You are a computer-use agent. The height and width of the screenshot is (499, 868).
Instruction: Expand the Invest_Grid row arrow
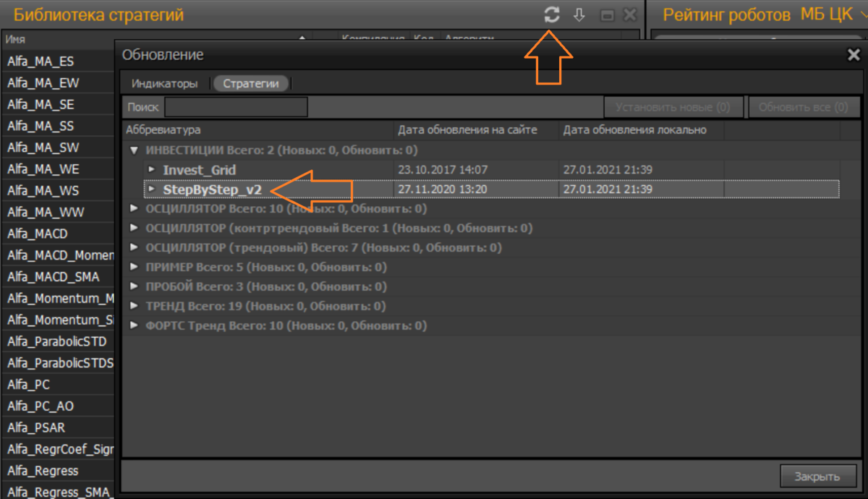click(x=152, y=169)
